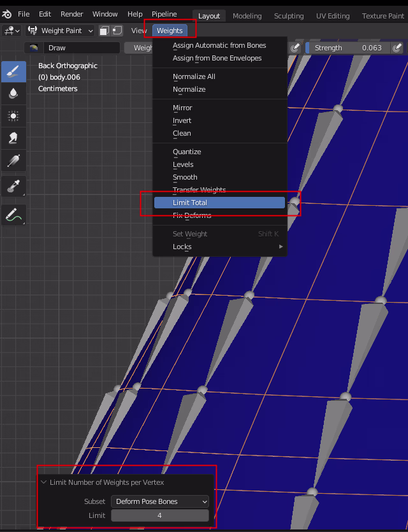Click the partially hidden Weight field
The image size is (408, 532).
click(138, 48)
